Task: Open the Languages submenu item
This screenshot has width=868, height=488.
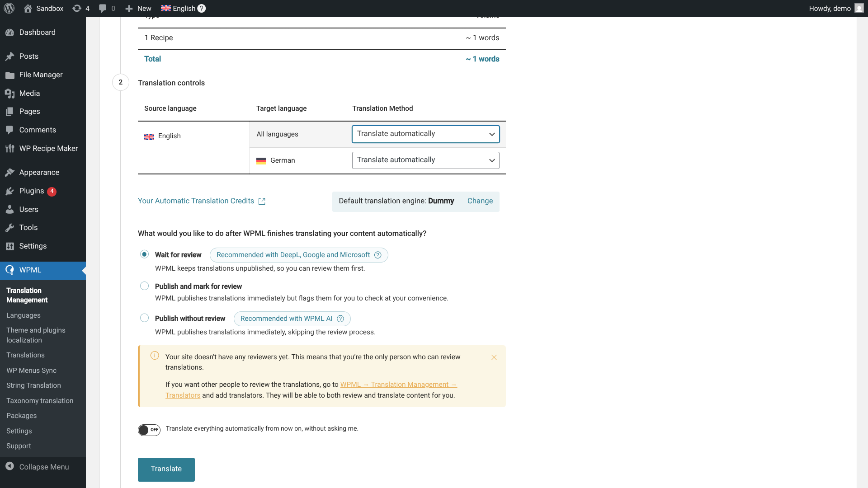Action: pos(24,315)
